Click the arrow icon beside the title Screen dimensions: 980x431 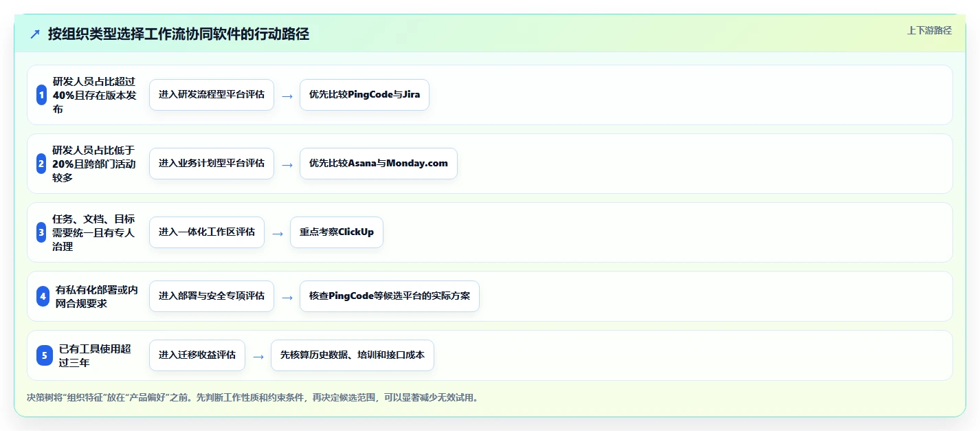pos(35,34)
